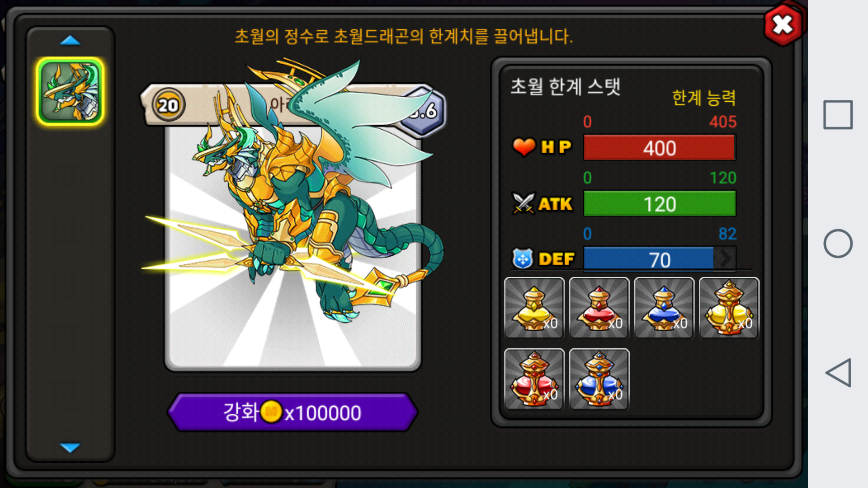
Task: Select the large blue essence potion
Action: click(599, 379)
